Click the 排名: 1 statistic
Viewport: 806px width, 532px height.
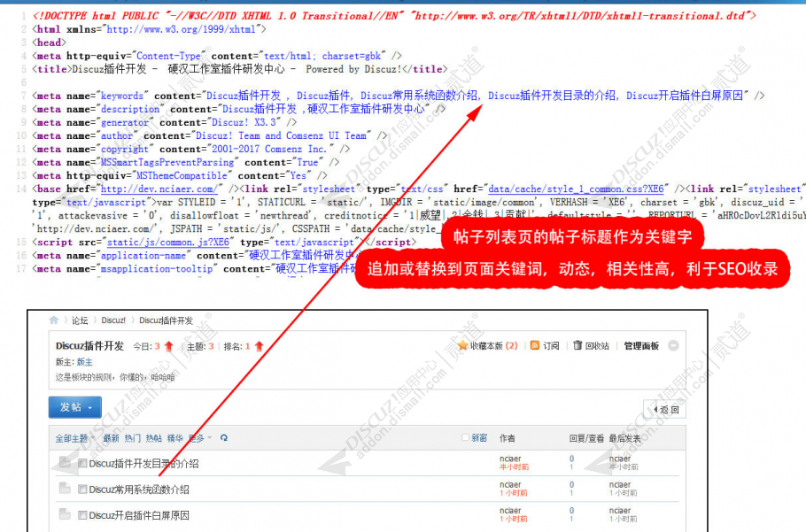(244, 346)
